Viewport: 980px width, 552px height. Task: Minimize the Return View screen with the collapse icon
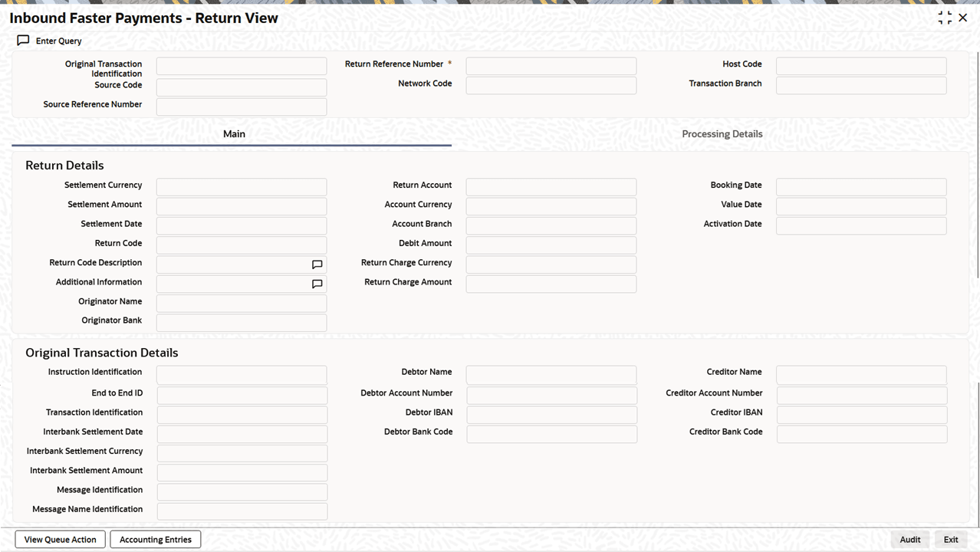(x=945, y=18)
